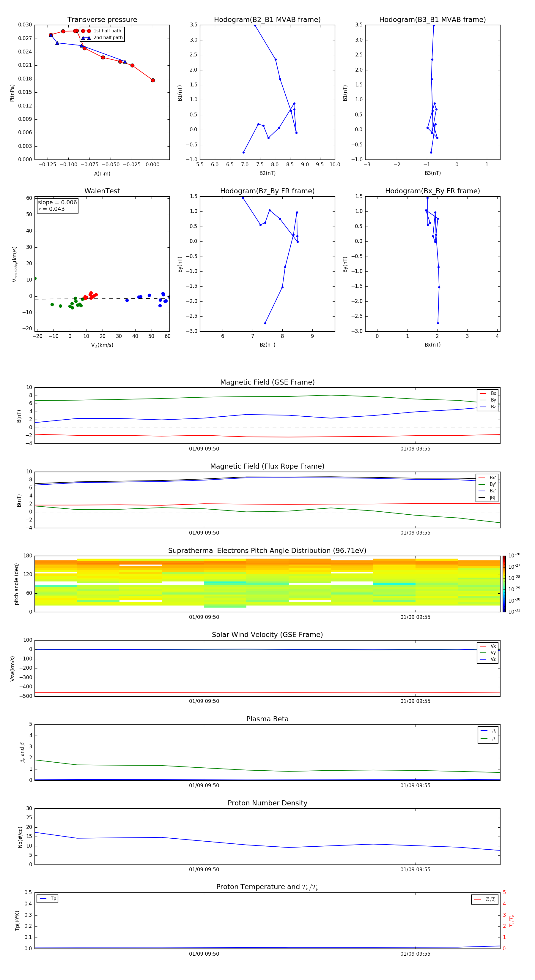Select the 'V_remaining(km/s)' y-axis label
Screen dimensions: 535x980
tap(15, 264)
